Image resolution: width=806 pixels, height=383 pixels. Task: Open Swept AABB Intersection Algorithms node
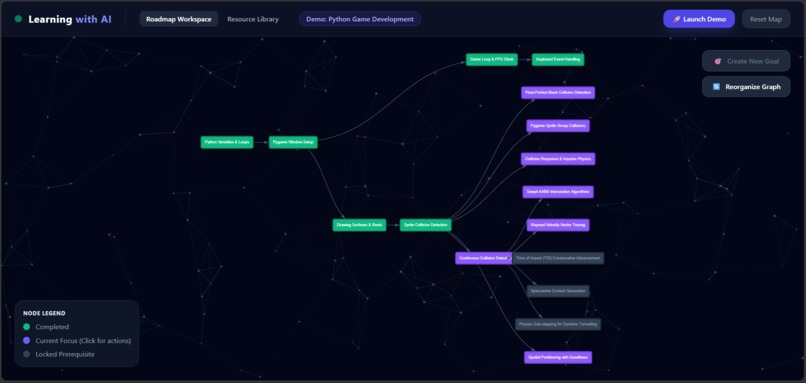[558, 192]
